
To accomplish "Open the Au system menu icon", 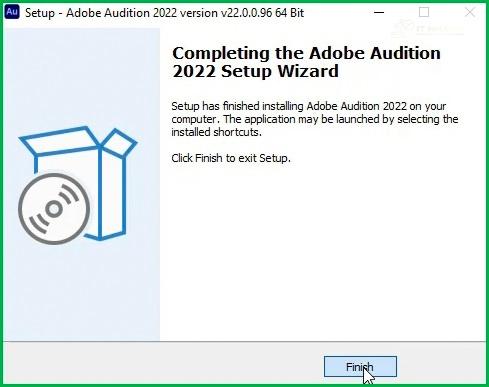I will (x=12, y=12).
